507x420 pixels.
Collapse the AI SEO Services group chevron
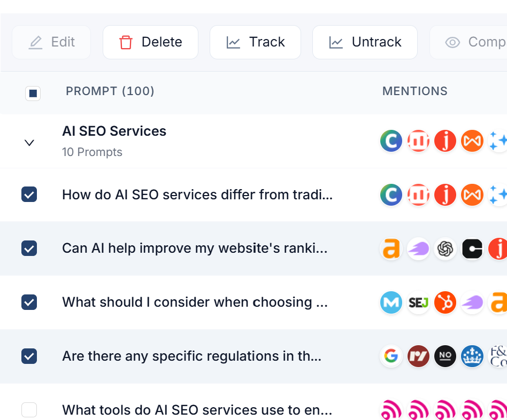29,143
